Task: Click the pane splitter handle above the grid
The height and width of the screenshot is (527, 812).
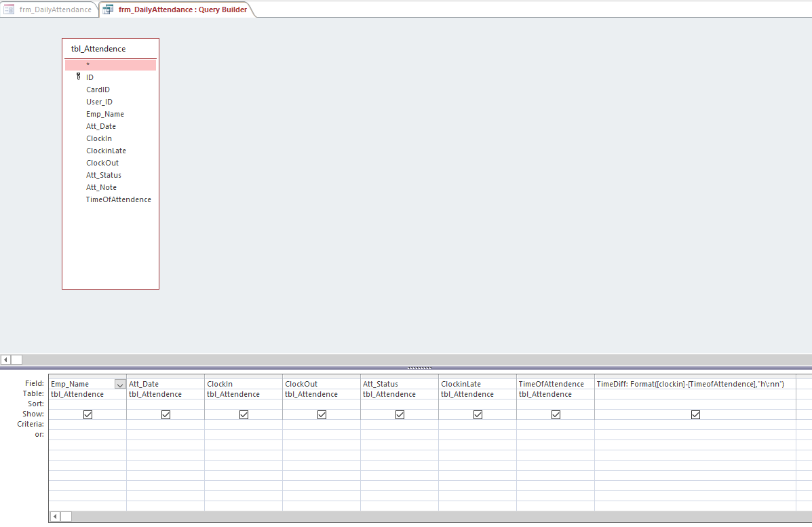Action: point(419,368)
